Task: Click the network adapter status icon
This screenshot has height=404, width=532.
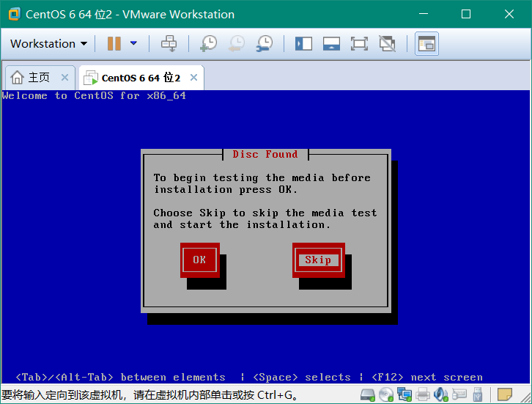Action: (x=404, y=394)
